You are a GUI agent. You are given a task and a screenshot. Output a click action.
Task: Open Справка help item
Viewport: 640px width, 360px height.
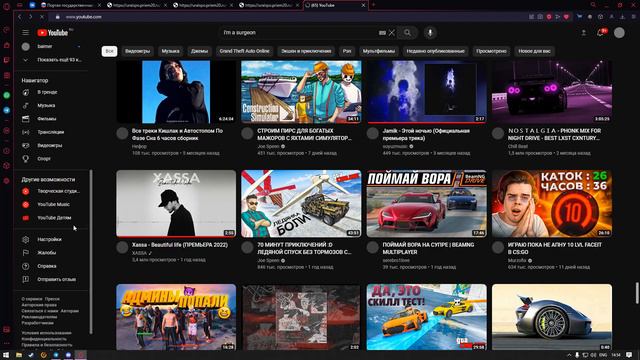pyautogui.click(x=51, y=266)
